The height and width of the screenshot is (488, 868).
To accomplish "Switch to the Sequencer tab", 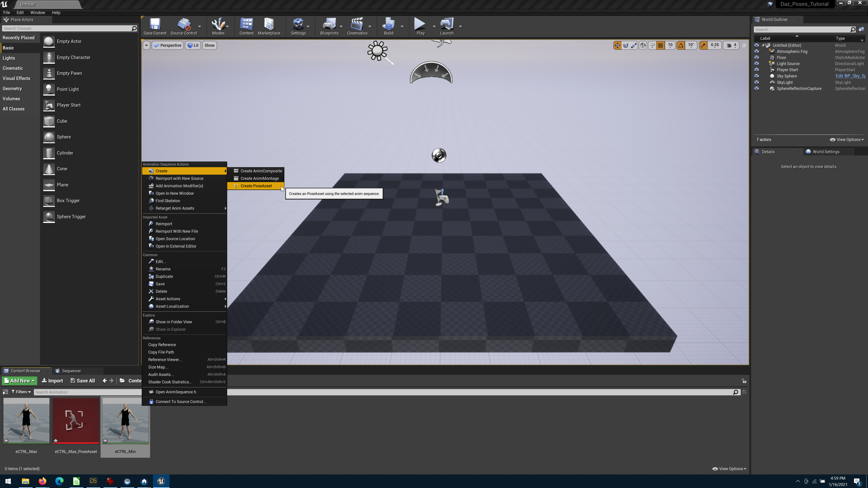I will click(x=71, y=371).
